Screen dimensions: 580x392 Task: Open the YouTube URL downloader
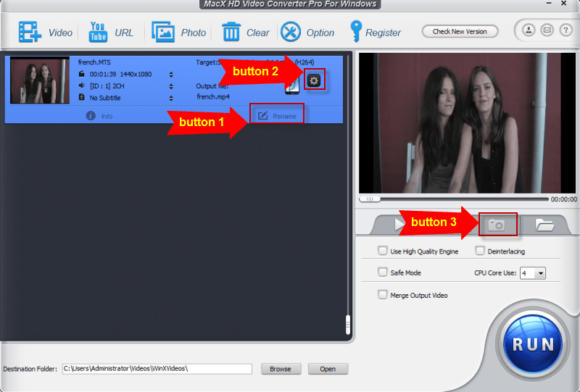98,32
